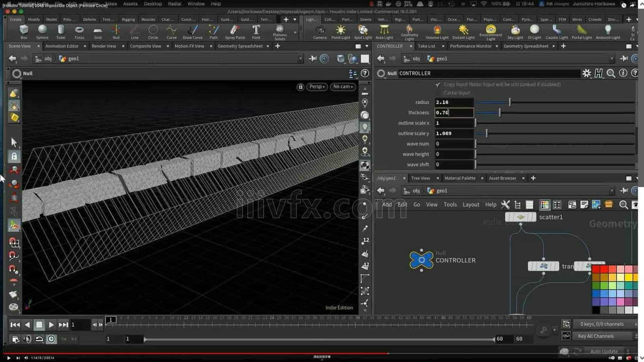Toggle the pin on the network pane
The width and height of the screenshot is (644, 362).
click(x=624, y=191)
